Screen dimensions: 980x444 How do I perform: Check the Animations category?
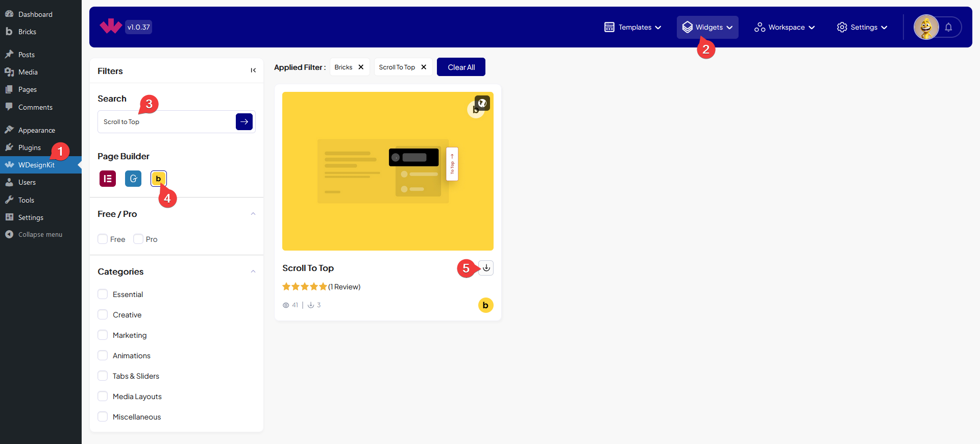coord(103,355)
